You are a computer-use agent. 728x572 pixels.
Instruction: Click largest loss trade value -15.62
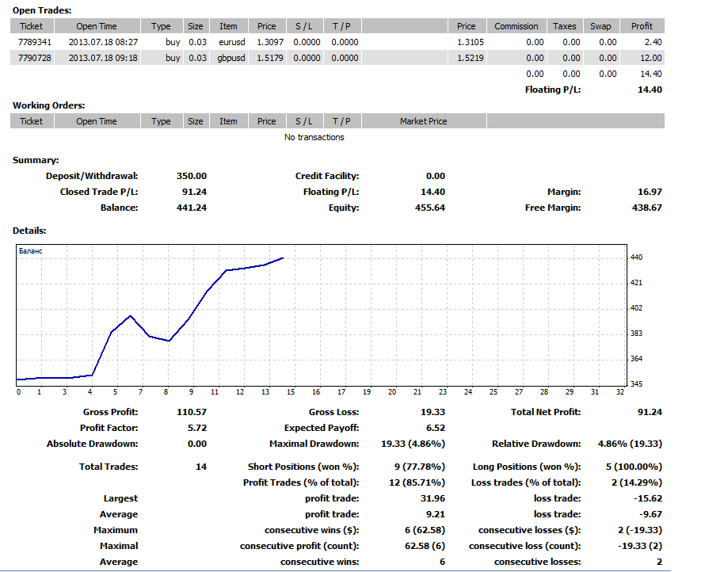(648, 498)
